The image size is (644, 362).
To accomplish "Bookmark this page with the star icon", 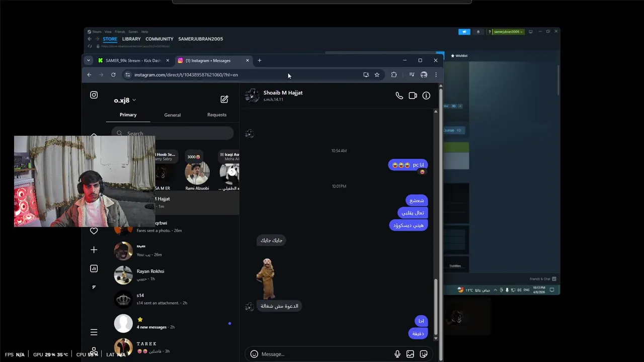I will tap(377, 75).
